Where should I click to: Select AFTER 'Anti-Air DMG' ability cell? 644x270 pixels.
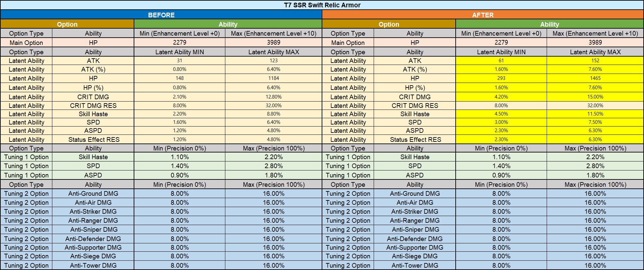click(415, 202)
